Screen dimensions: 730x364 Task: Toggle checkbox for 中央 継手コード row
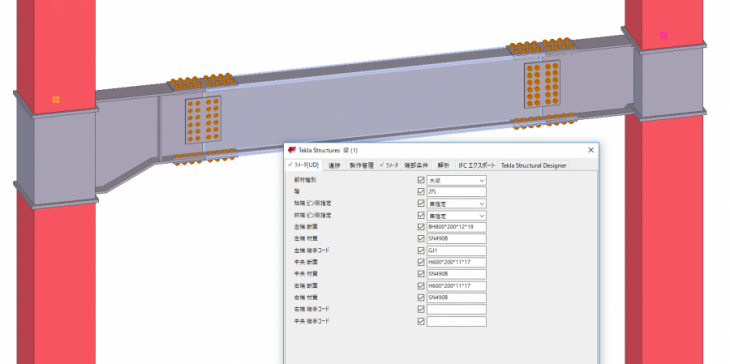(x=421, y=321)
